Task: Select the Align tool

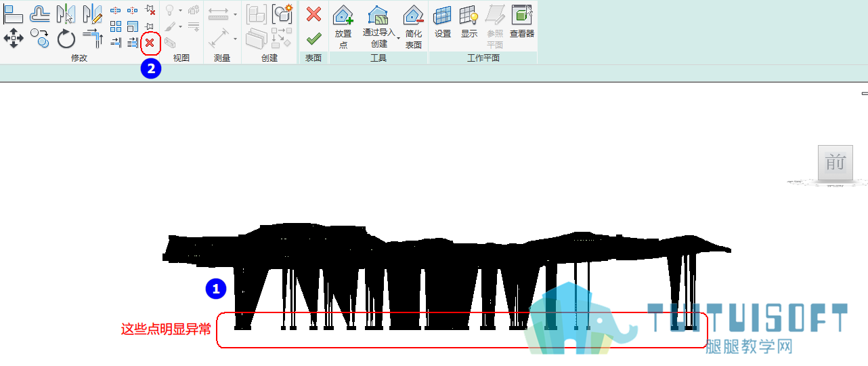Action: click(x=14, y=14)
